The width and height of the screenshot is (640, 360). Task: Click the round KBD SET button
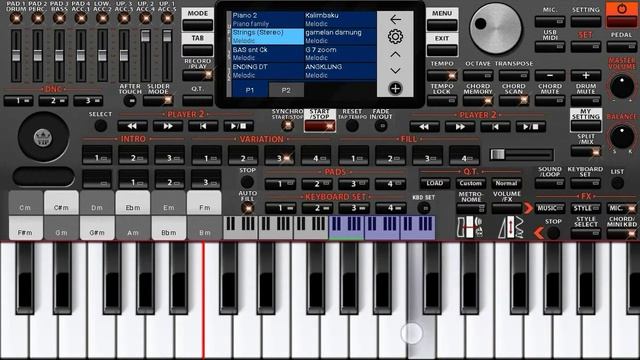[x=424, y=208]
